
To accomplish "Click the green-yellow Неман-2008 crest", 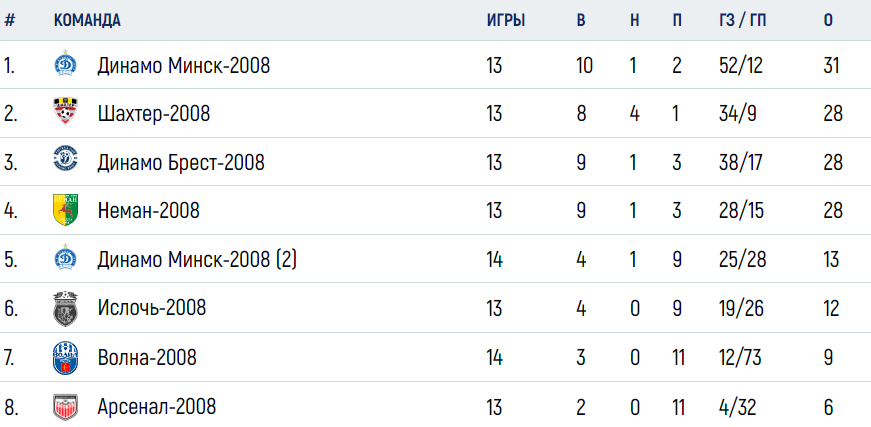I will (66, 209).
